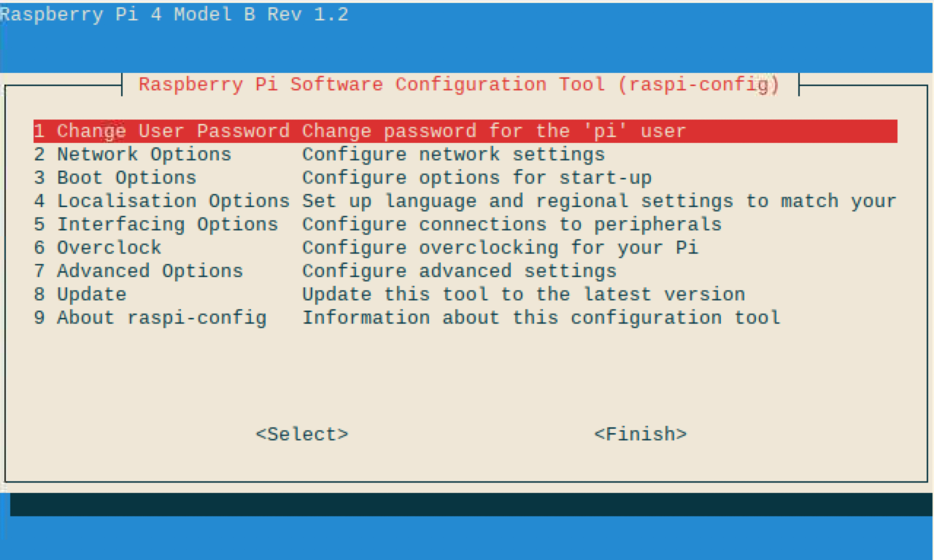The width and height of the screenshot is (934, 560).
Task: Select Change User Password menu entry
Action: click(466, 131)
